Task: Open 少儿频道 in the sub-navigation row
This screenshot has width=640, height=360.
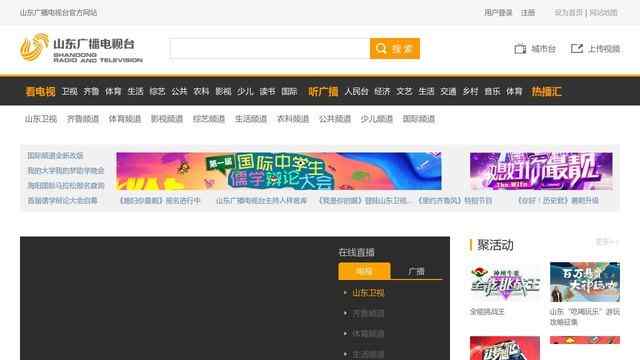Action: (377, 119)
